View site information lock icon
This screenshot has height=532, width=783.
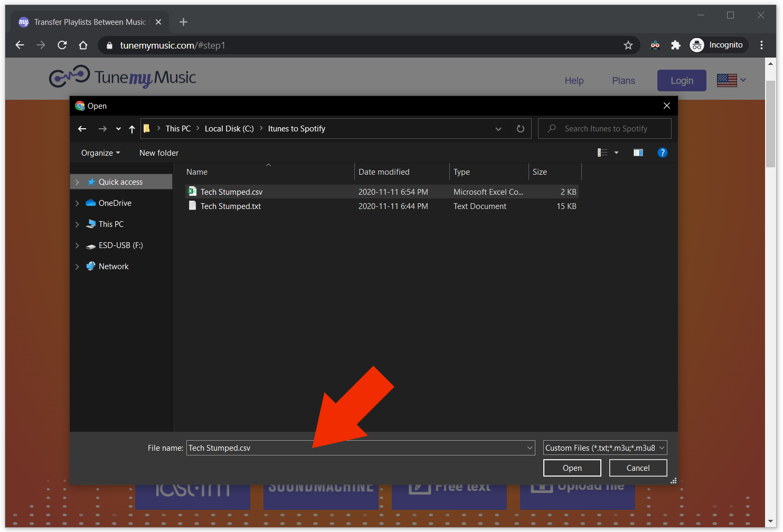[109, 45]
